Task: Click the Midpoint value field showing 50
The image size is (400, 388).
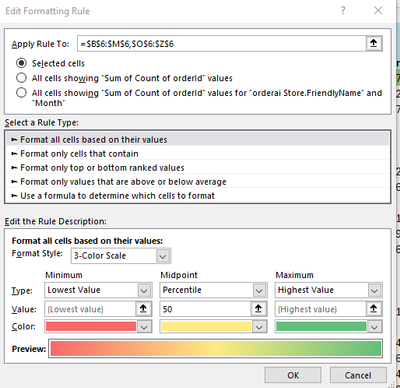Action: click(x=205, y=309)
